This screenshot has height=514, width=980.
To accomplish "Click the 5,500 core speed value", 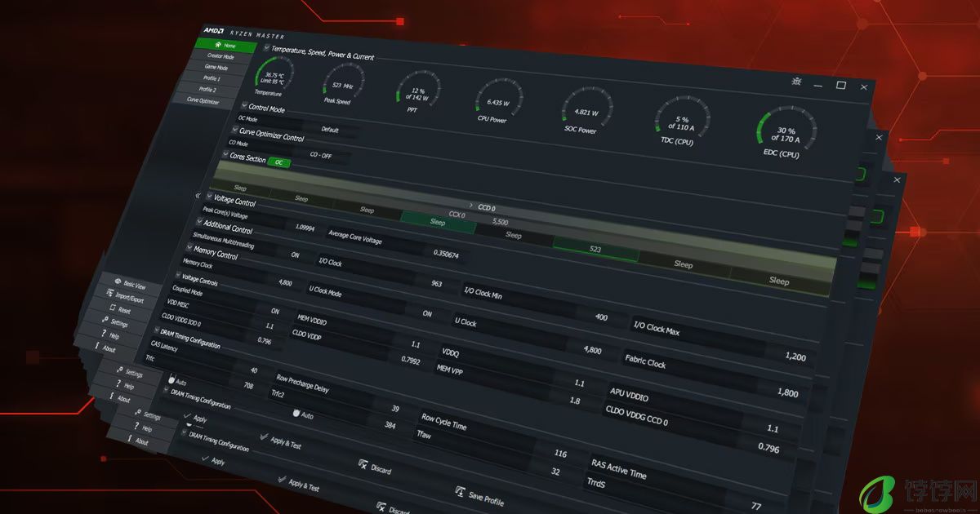I will (x=500, y=221).
